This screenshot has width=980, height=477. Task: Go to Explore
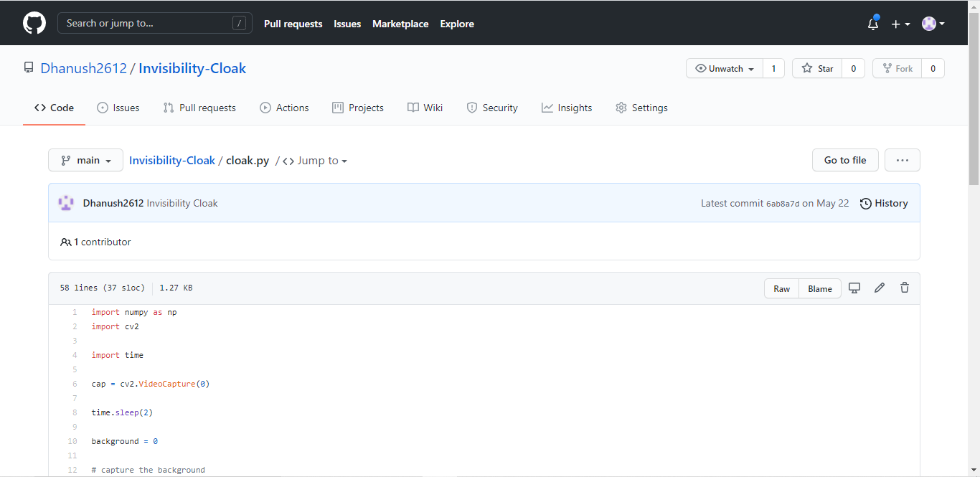[x=457, y=24]
